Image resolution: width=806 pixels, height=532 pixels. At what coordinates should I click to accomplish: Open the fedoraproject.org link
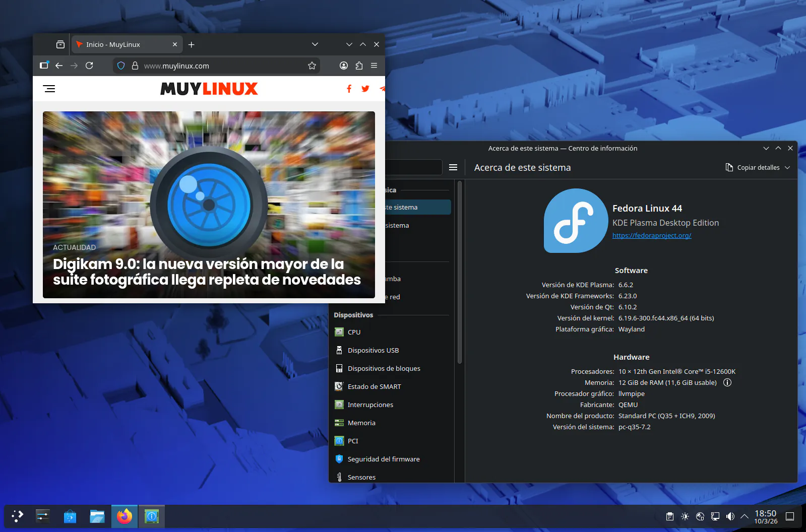(x=651, y=235)
